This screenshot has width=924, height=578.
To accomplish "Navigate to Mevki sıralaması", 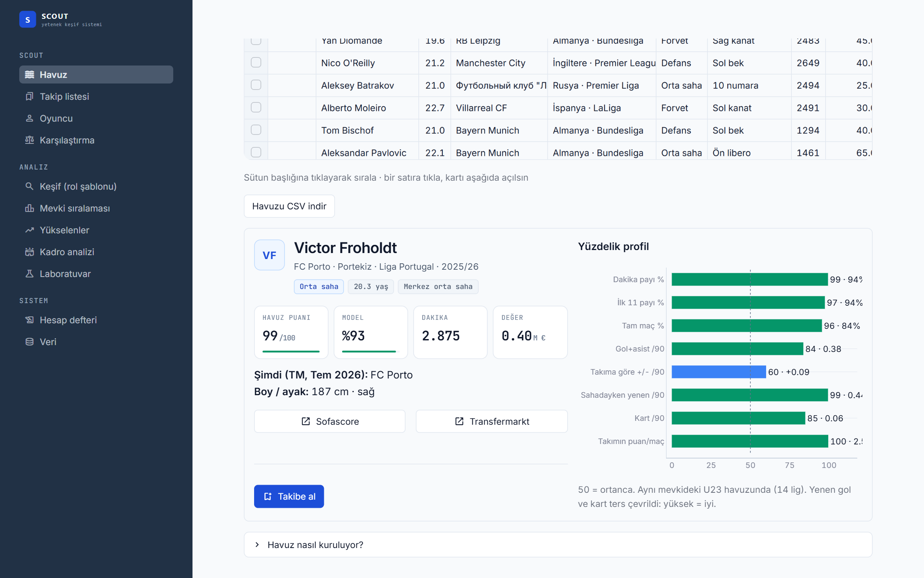I will 96,208.
